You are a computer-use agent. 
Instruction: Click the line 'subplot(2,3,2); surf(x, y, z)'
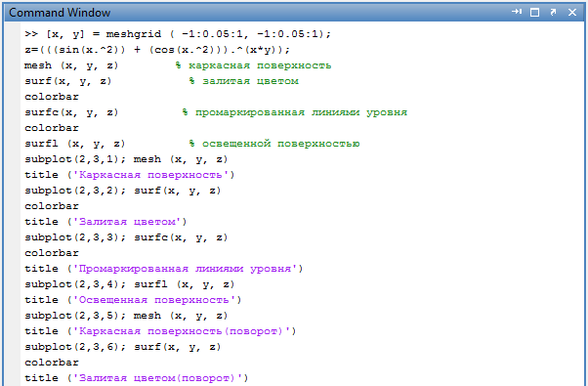[x=123, y=191]
